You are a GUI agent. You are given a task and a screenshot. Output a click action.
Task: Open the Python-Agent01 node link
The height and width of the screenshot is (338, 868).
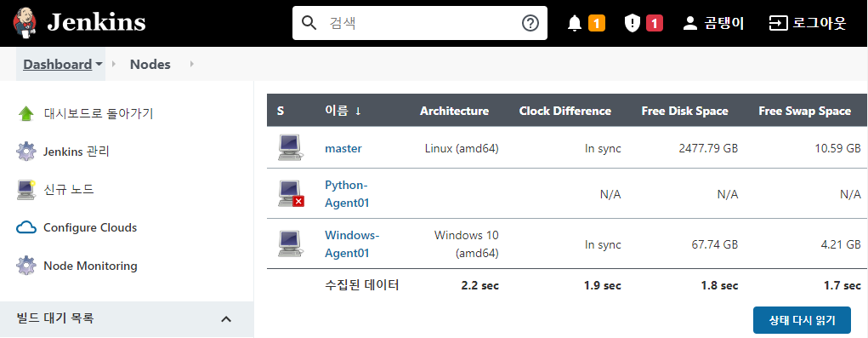click(347, 194)
